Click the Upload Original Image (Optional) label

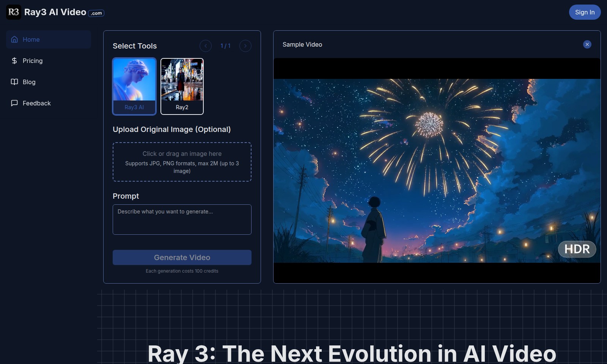tap(171, 129)
